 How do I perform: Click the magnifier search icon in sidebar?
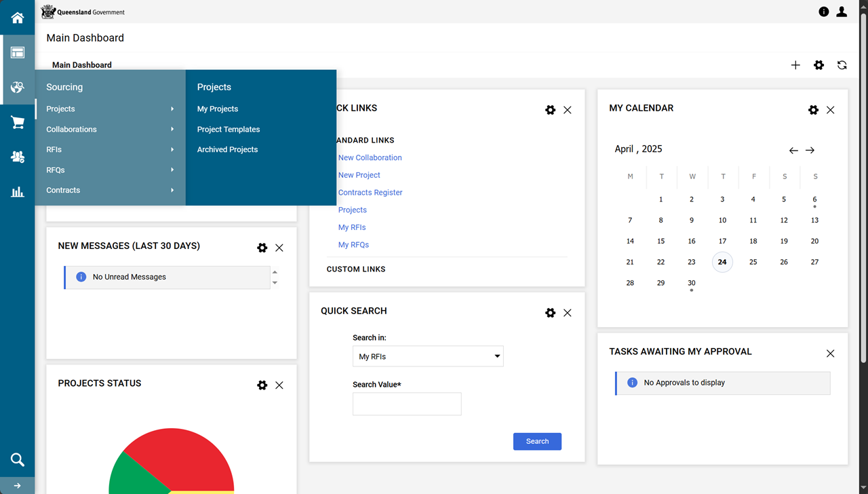(17, 460)
